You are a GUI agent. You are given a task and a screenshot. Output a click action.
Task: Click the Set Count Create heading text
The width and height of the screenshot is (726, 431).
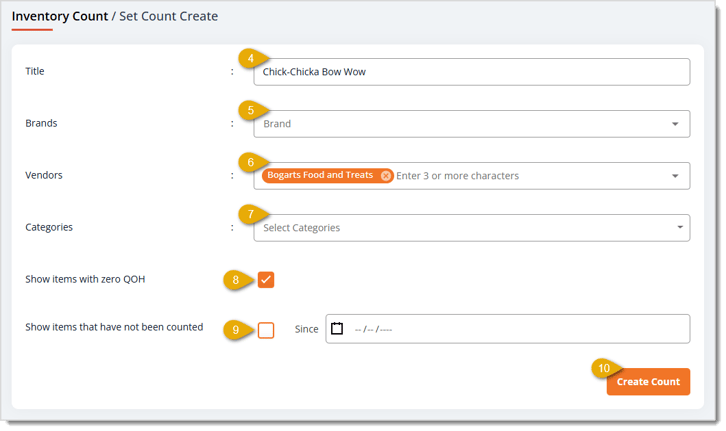tap(169, 16)
